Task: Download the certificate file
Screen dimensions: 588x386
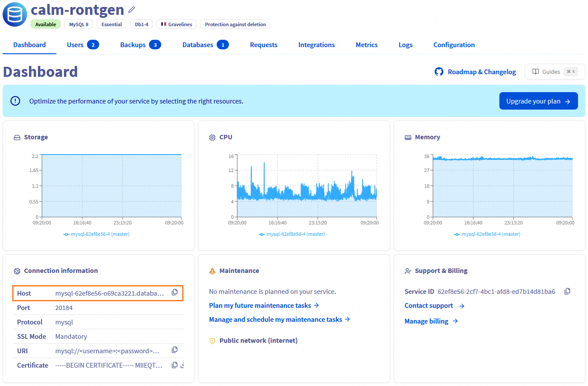Action: pyautogui.click(x=182, y=365)
